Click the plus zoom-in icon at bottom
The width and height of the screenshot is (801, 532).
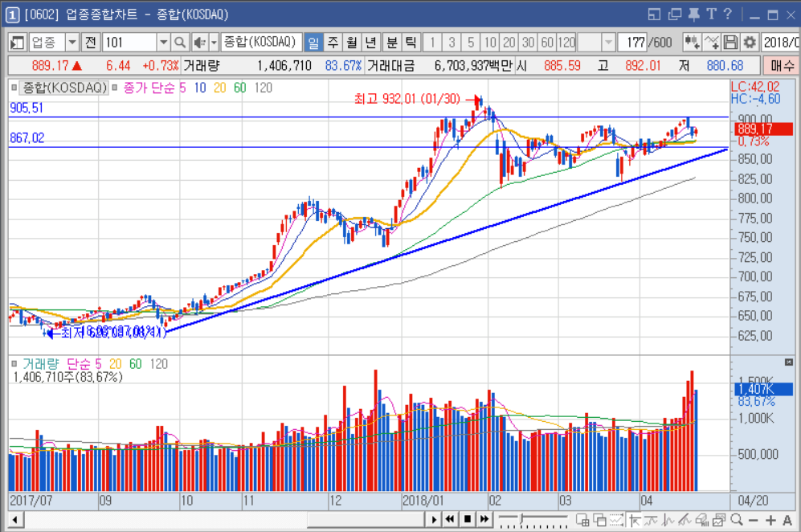(x=771, y=519)
